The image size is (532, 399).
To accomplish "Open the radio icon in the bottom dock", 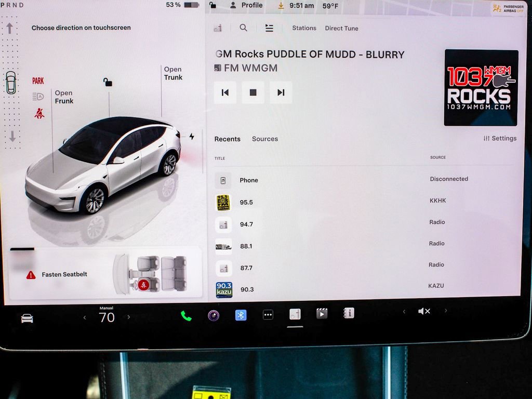I will click(294, 313).
